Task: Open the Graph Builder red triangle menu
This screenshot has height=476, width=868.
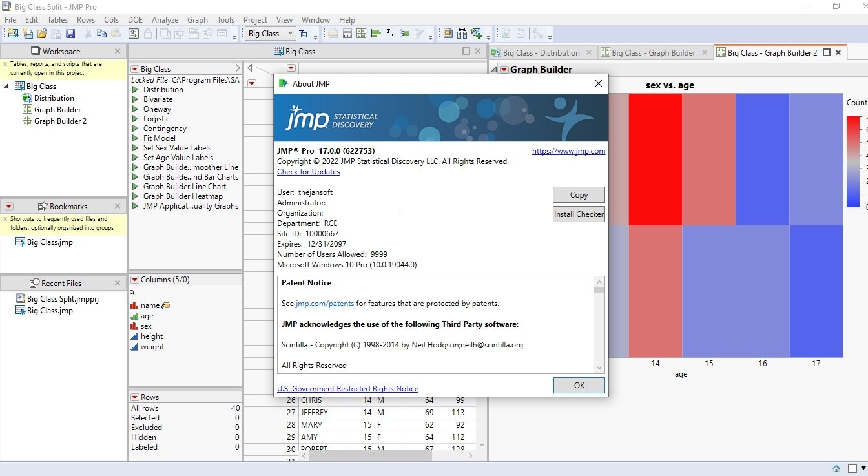Action: (x=504, y=70)
